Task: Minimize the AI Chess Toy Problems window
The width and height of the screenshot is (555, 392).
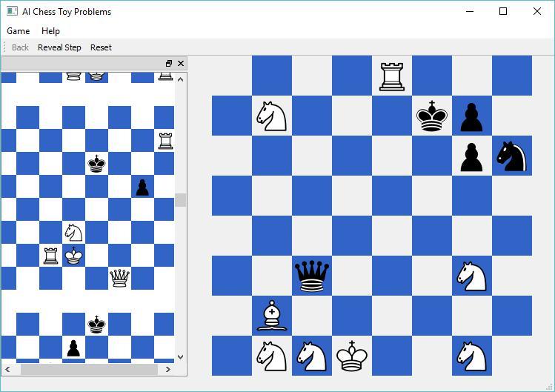Action: pyautogui.click(x=470, y=11)
